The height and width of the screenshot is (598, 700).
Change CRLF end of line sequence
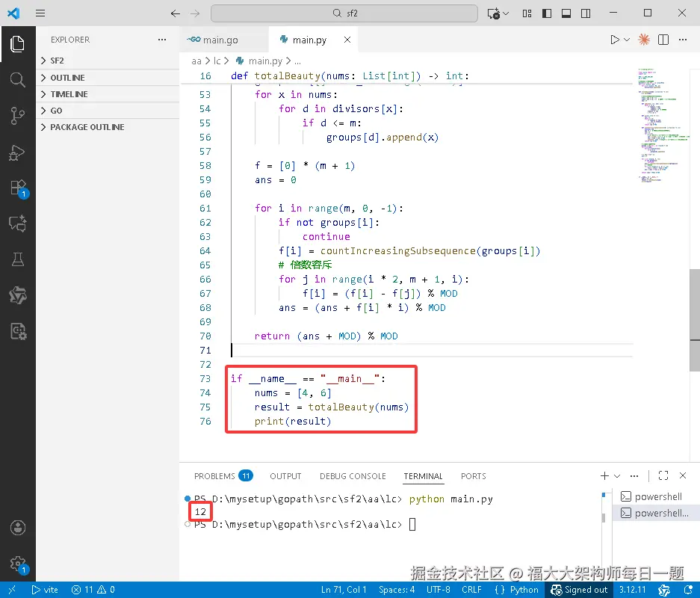pyautogui.click(x=471, y=590)
